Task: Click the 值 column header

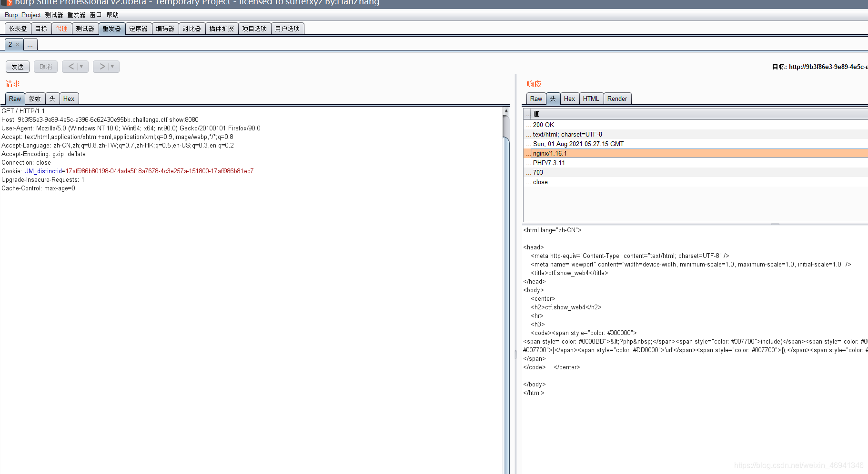Action: [699, 114]
